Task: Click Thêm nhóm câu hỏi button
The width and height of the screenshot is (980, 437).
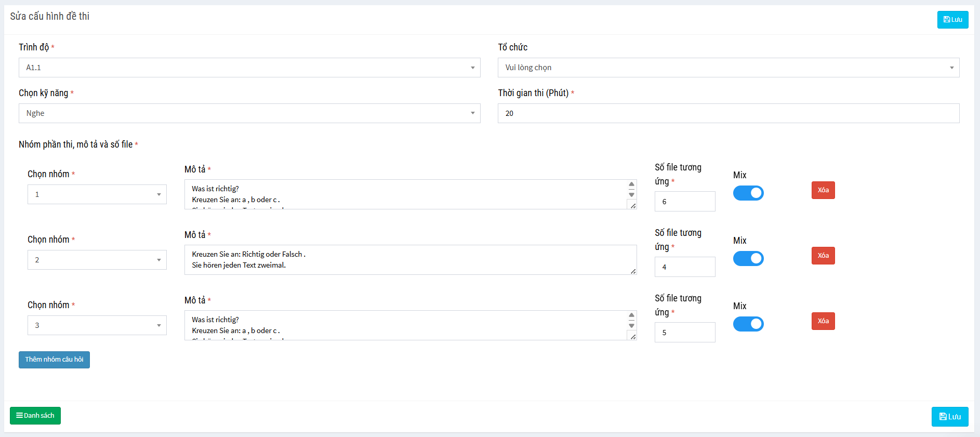Action: [x=54, y=360]
